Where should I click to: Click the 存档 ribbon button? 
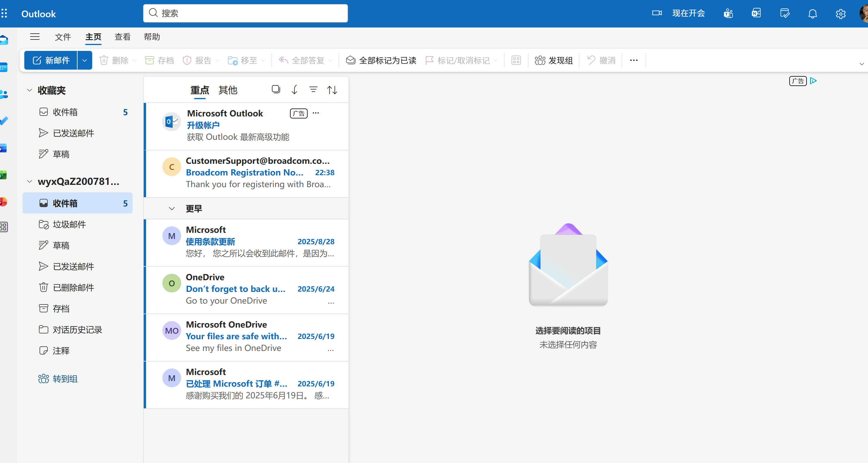pyautogui.click(x=159, y=60)
